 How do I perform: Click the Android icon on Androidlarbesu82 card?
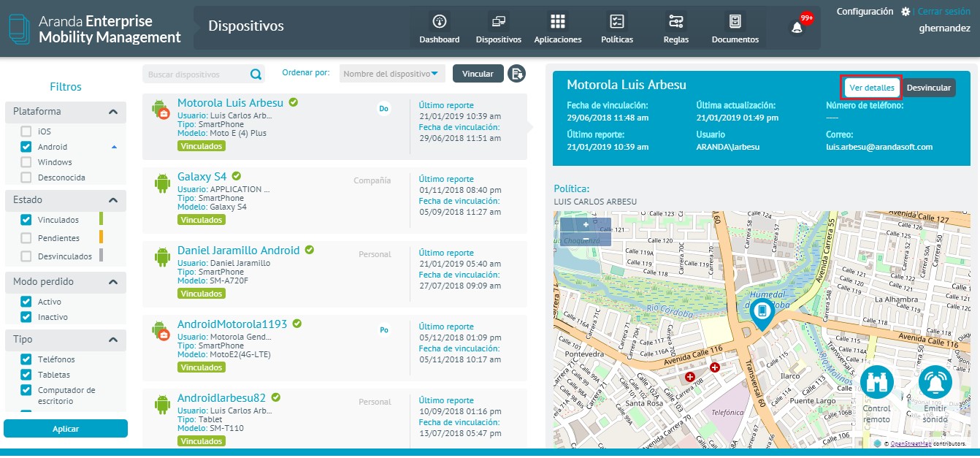(x=161, y=405)
